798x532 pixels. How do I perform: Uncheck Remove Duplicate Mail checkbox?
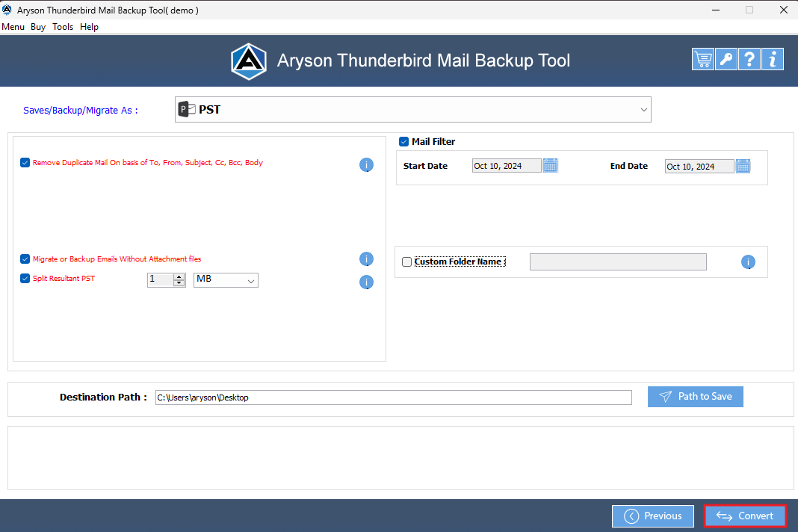pos(25,162)
